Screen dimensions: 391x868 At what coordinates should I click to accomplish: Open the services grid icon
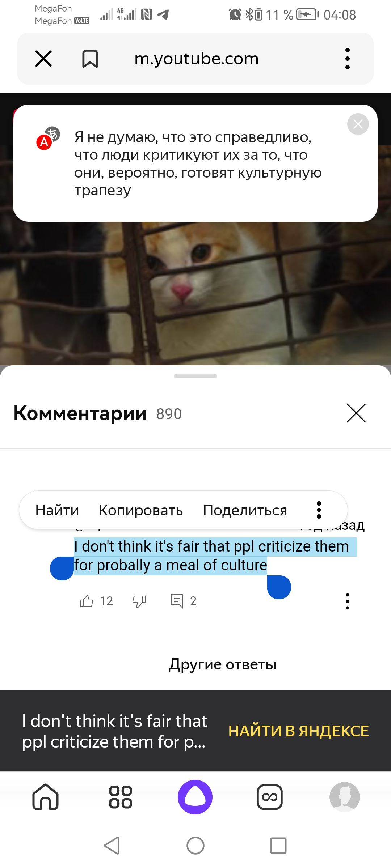[121, 797]
